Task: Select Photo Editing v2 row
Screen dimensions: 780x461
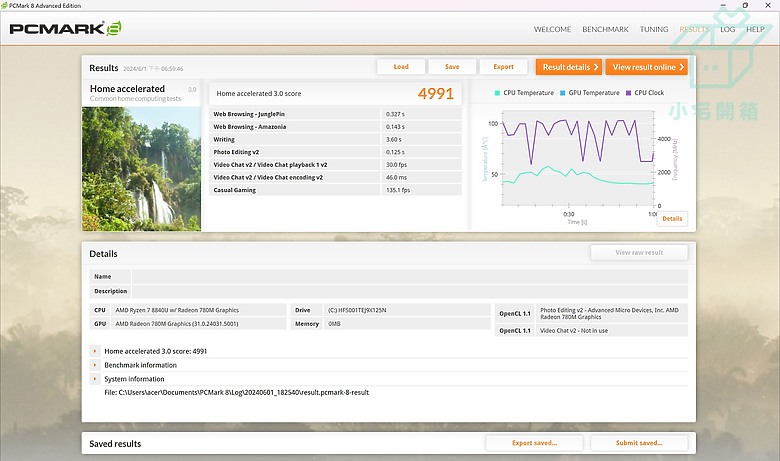Action: click(335, 152)
